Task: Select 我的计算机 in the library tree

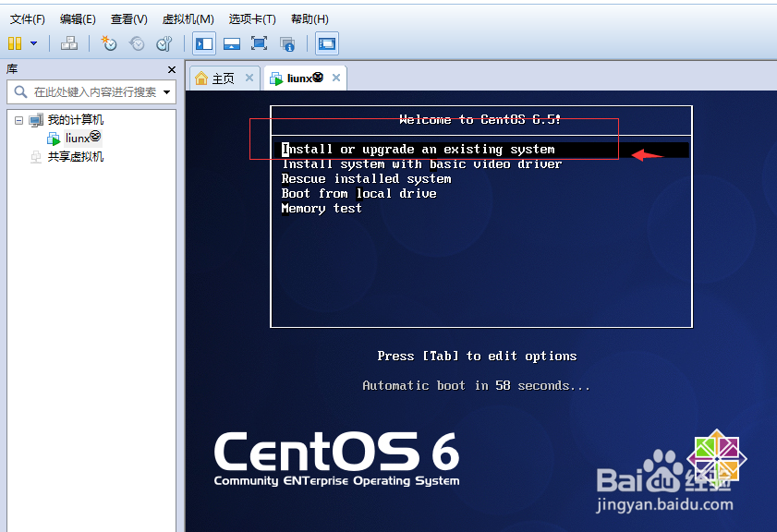Action: point(76,120)
